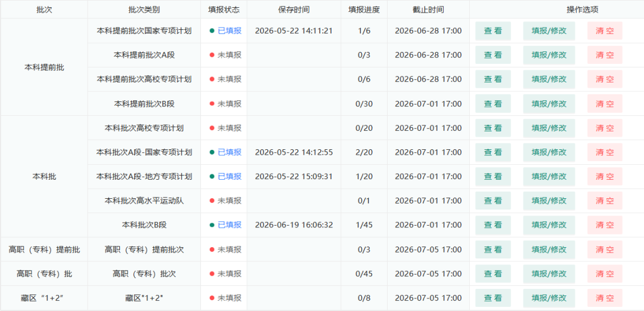Open 查看 for 本科批次A段-地方专项计划
644x311 pixels.
[493, 177]
